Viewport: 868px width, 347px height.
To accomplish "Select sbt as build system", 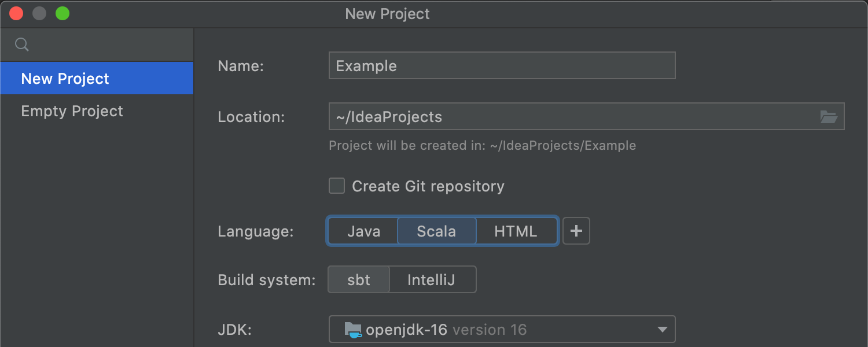I will (x=359, y=280).
